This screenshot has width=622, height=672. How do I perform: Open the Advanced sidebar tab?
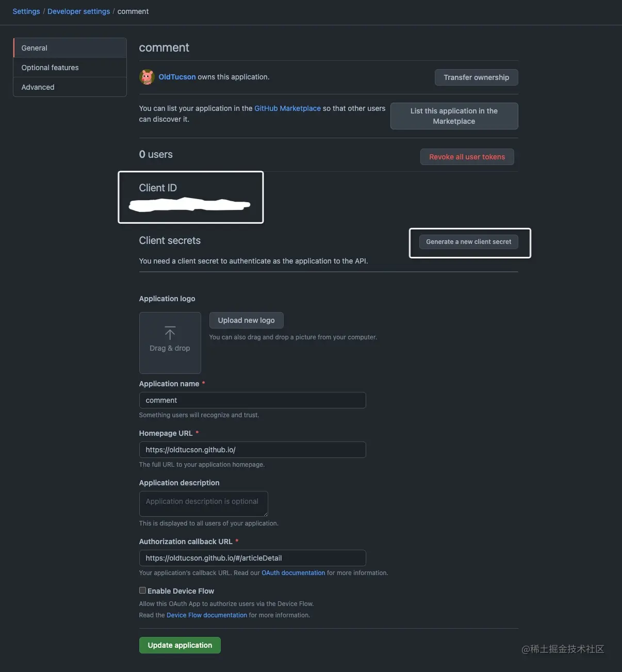[x=70, y=87]
